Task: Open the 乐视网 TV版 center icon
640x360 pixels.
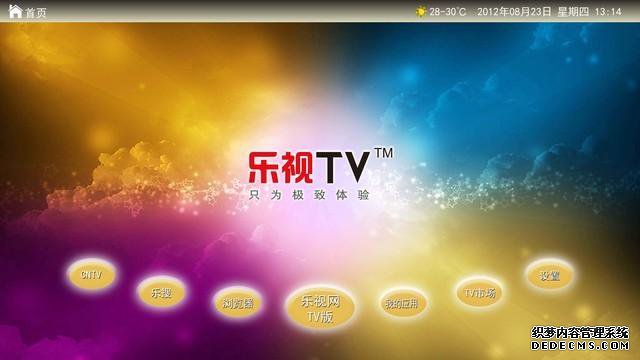Action: pos(320,308)
